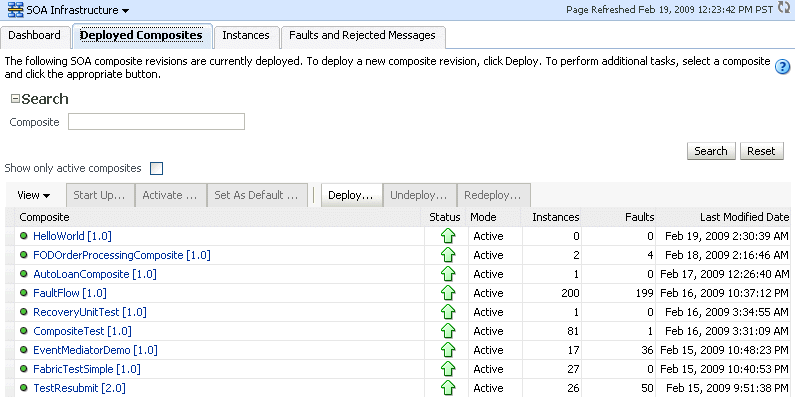Select the Deployed Composites tab
This screenshot has height=397, width=795.
pos(141,35)
